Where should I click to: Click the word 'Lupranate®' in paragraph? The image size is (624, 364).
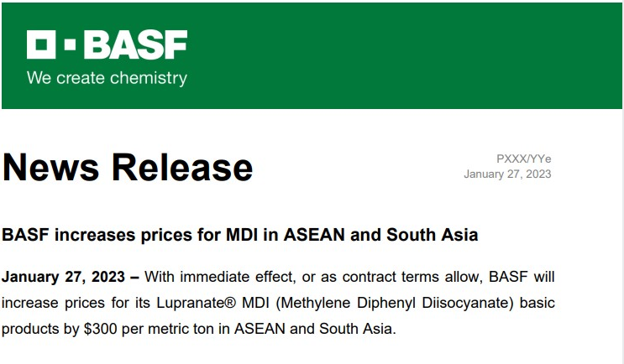[x=197, y=304]
